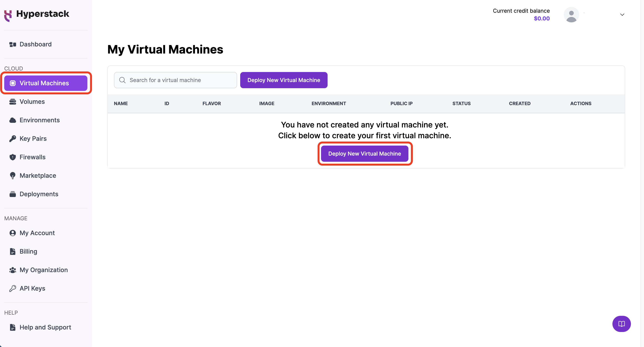Screen dimensions: 644x347
Task: Click the ID column header
Action: (x=167, y=104)
